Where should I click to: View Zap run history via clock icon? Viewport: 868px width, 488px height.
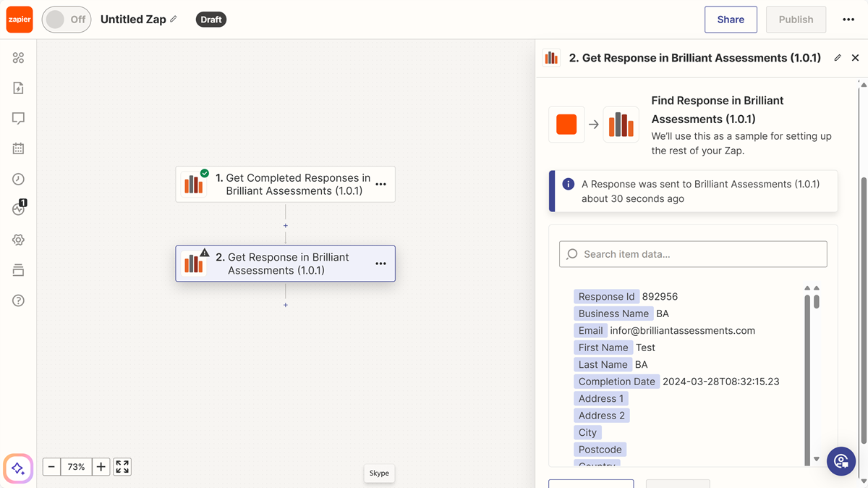click(18, 179)
